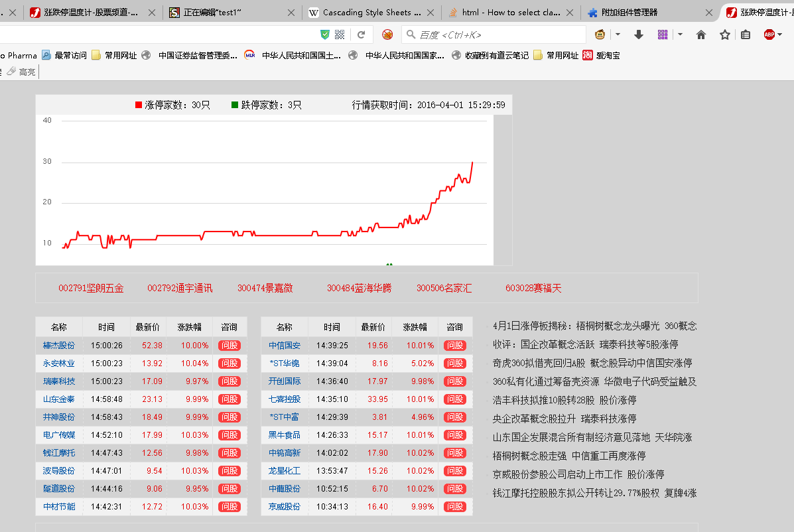Viewport: 794px width, 532px height.
Task: Switch to 附加组件管理器 tab
Action: point(649,12)
